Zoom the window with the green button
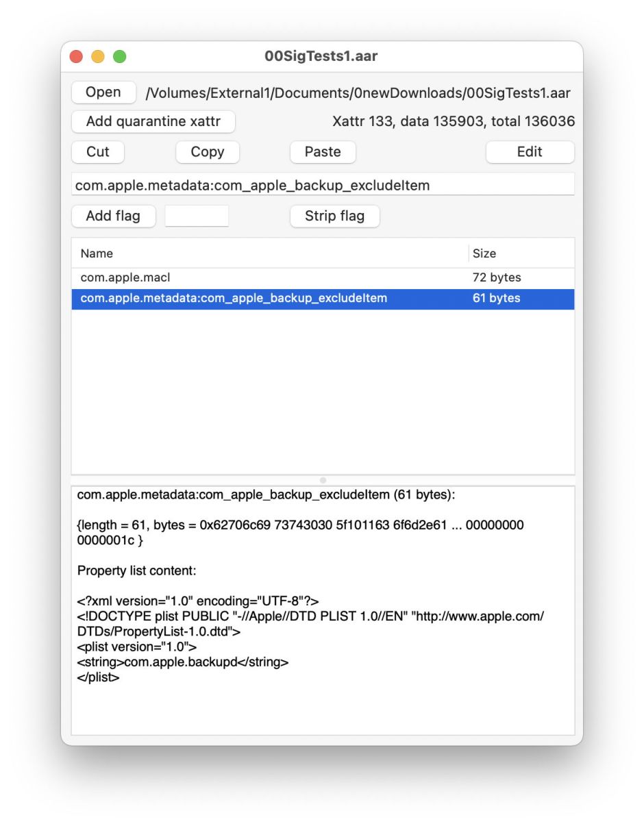 coord(120,56)
